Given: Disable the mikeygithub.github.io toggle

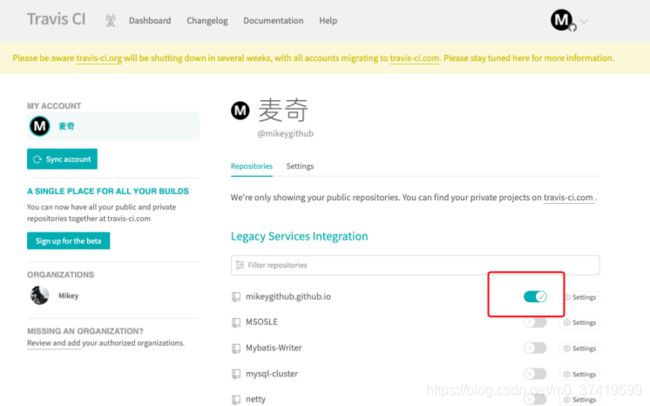Looking at the screenshot, I should coord(535,297).
